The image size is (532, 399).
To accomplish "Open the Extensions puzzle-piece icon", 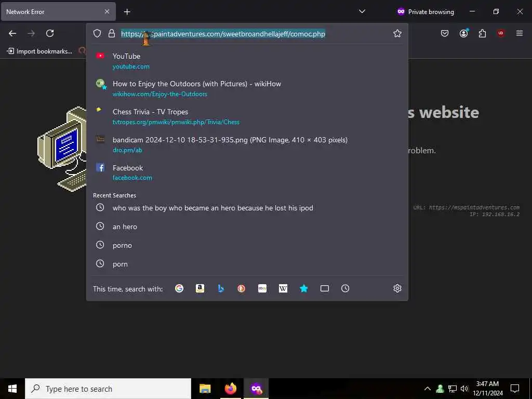I will tap(482, 33).
